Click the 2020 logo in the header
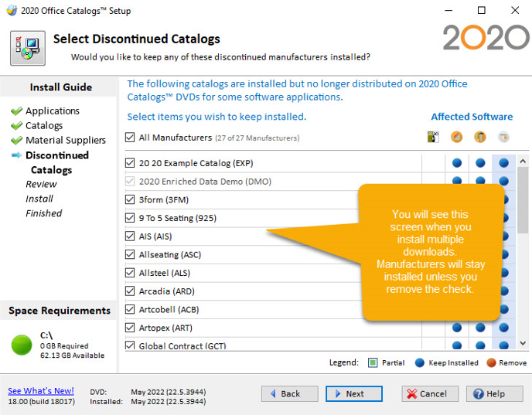The width and height of the screenshot is (532, 415). [486, 37]
